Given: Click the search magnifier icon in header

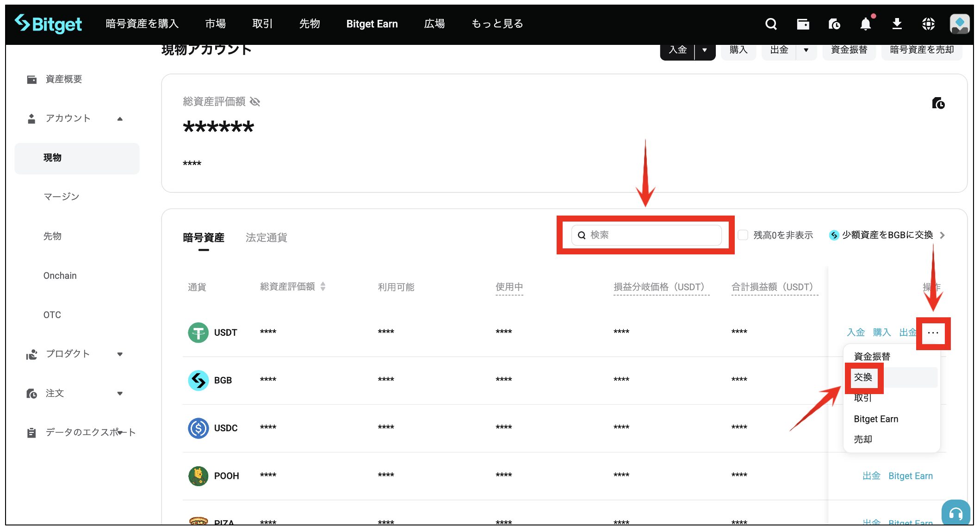Looking at the screenshot, I should pos(771,24).
